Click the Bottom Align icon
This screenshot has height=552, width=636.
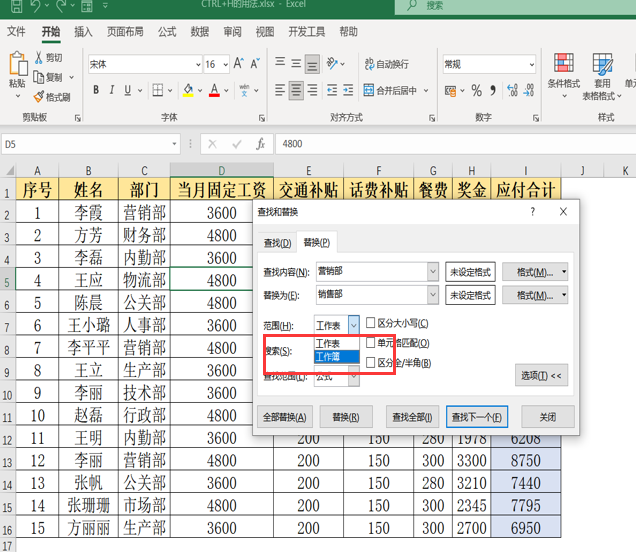(x=312, y=64)
